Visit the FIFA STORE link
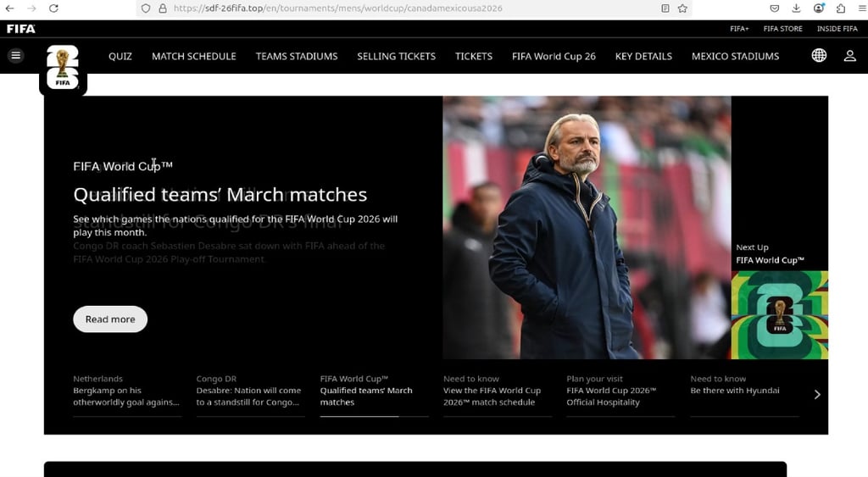Viewport: 868px width, 477px height. [782, 29]
